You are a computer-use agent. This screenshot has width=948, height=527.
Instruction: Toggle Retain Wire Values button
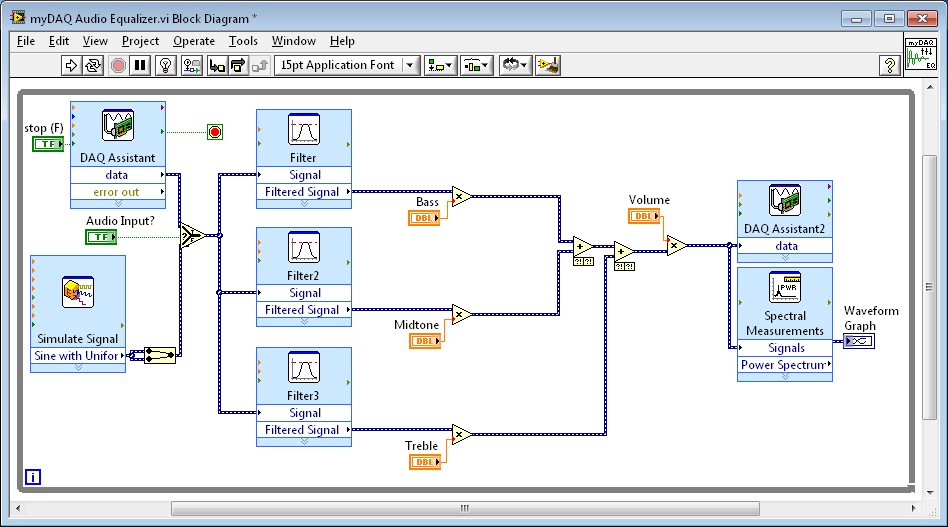click(x=190, y=65)
